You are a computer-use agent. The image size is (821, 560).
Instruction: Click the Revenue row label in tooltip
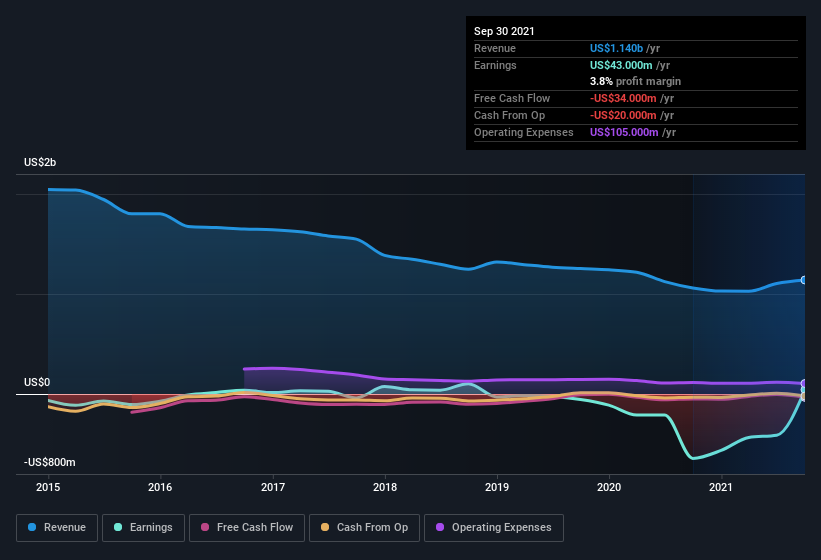(495, 48)
